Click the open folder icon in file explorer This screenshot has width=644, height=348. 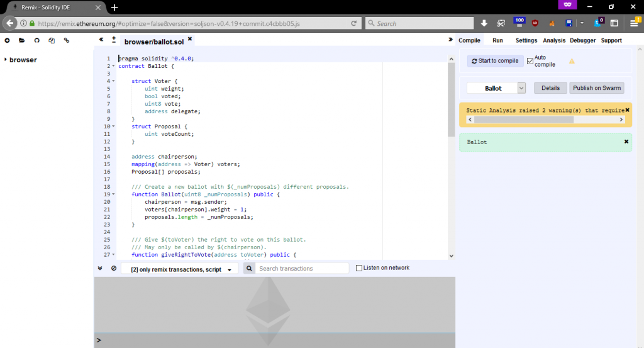(x=21, y=40)
